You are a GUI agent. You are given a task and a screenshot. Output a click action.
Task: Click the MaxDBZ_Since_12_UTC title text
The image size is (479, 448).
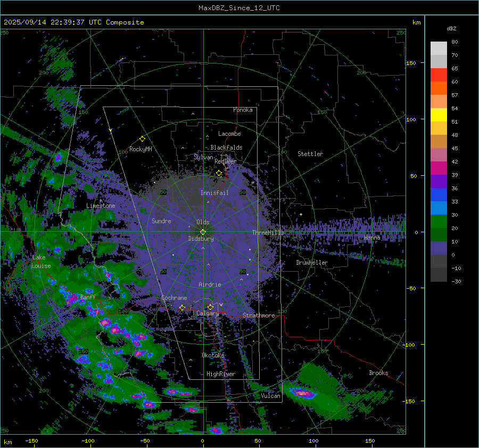239,8
